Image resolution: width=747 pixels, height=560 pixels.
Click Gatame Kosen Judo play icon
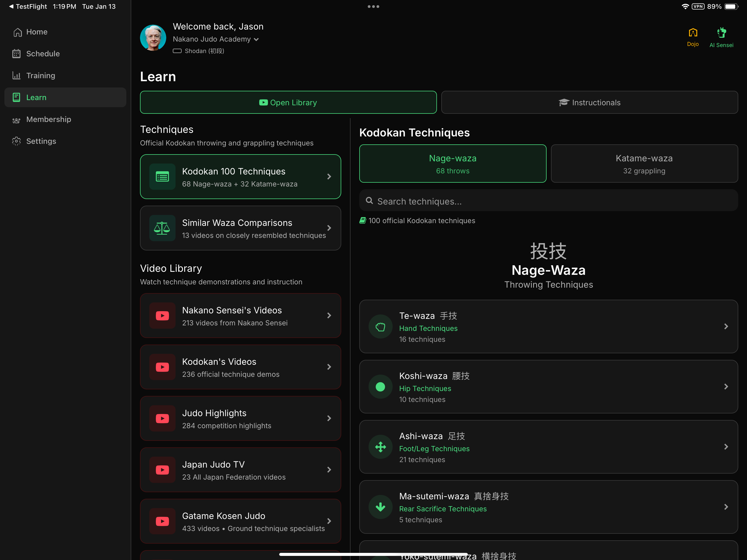(162, 521)
